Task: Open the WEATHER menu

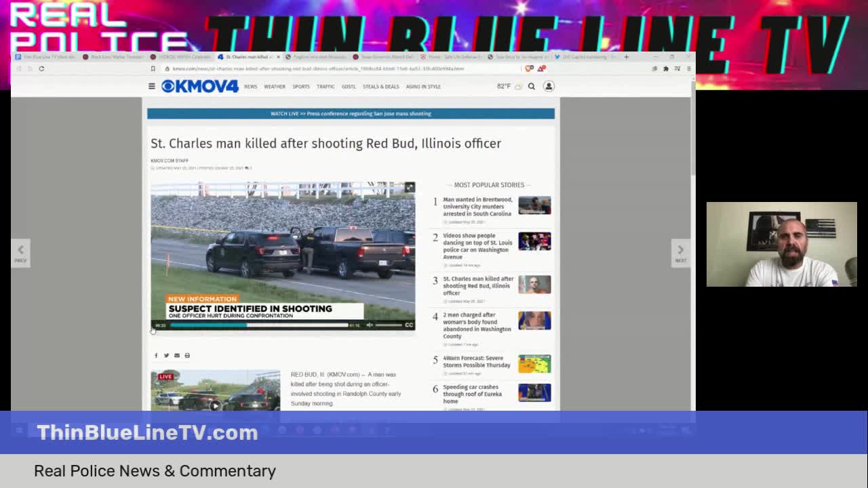Action: click(x=274, y=87)
